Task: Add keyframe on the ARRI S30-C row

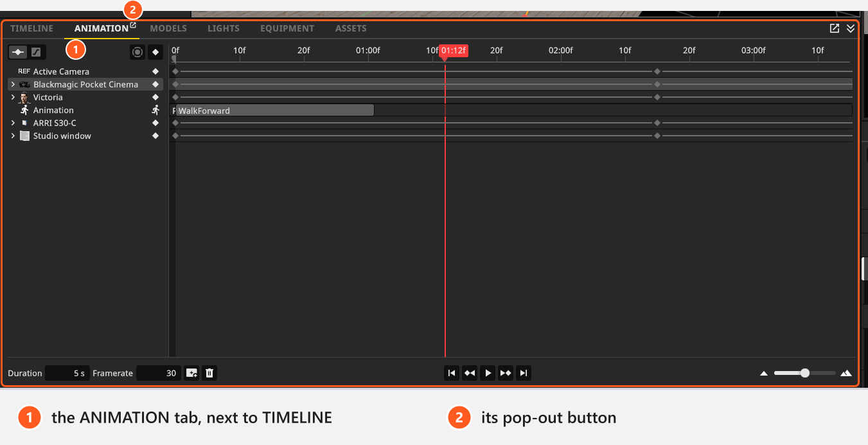Action: (155, 123)
